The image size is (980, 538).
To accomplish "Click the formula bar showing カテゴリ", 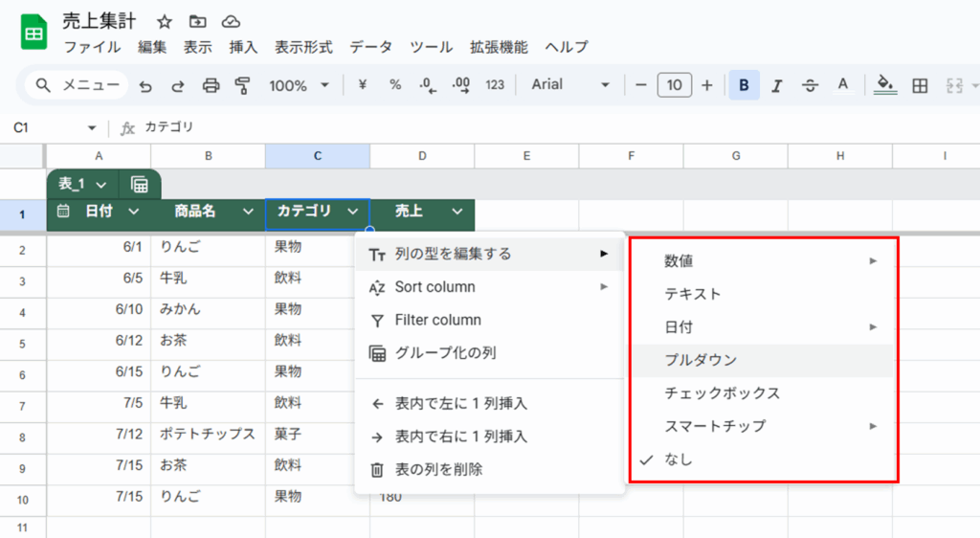I will 556,127.
